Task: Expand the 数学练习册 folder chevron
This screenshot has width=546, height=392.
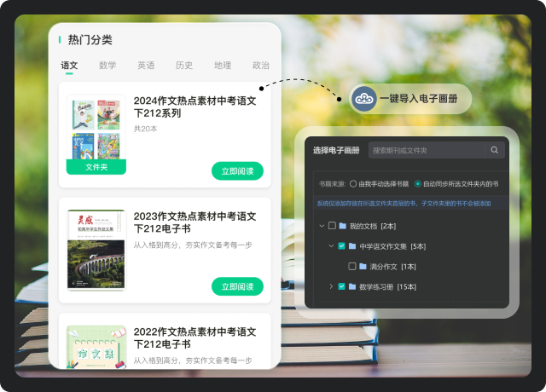Action: pos(331,287)
